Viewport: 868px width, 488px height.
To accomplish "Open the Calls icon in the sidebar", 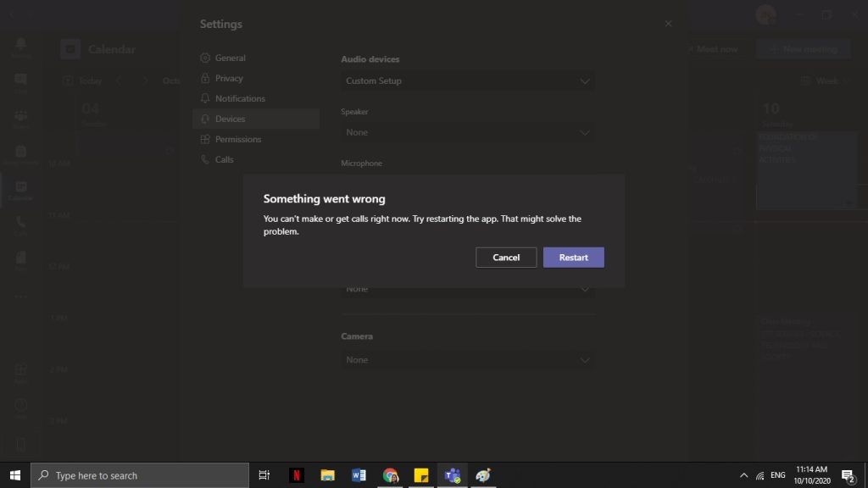I will tap(20, 224).
